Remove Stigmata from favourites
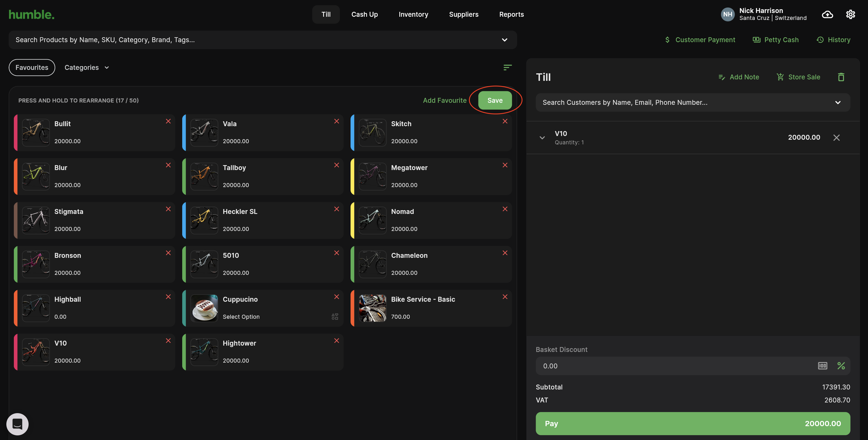This screenshot has height=440, width=868. click(x=168, y=209)
